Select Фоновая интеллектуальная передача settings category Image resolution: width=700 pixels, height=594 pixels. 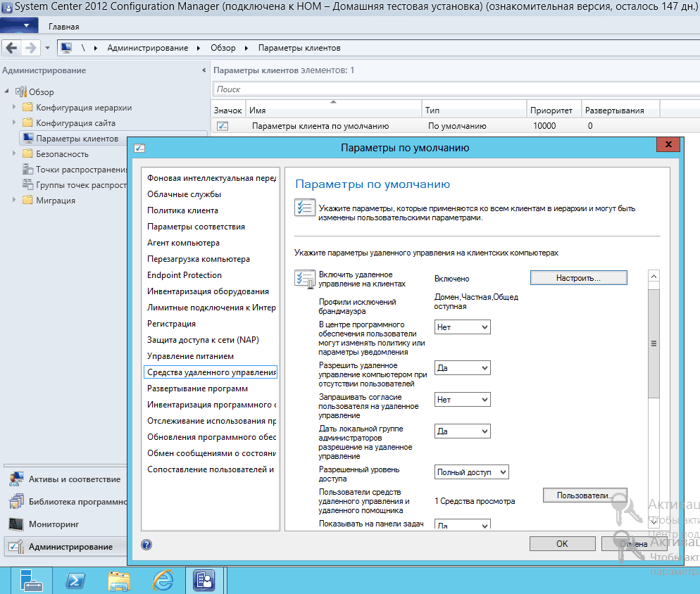(211, 178)
